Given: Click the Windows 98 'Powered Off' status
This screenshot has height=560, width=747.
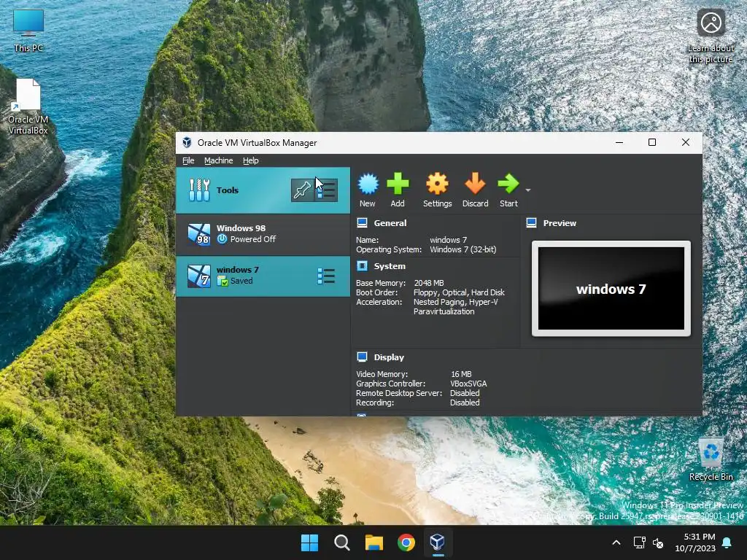Looking at the screenshot, I should [x=253, y=239].
